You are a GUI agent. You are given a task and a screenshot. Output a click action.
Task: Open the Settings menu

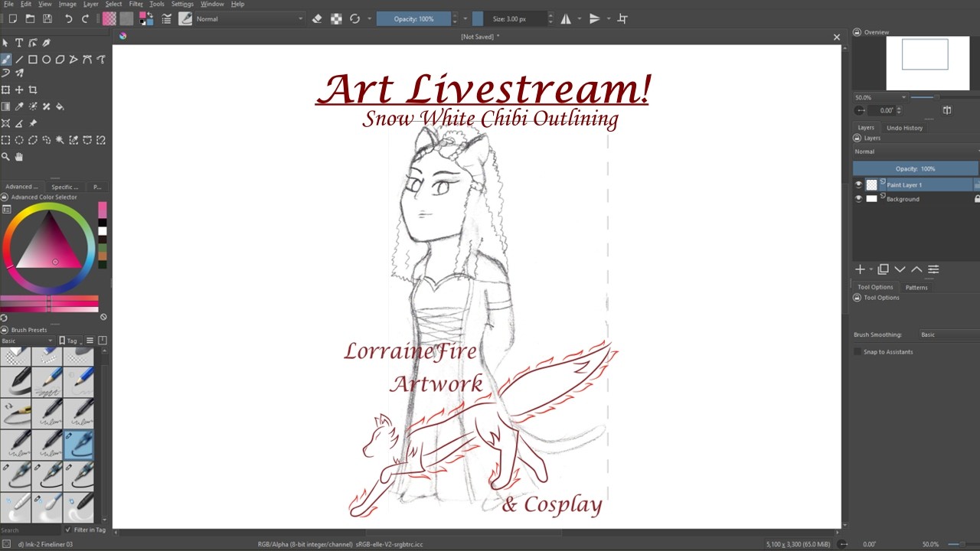click(x=182, y=4)
